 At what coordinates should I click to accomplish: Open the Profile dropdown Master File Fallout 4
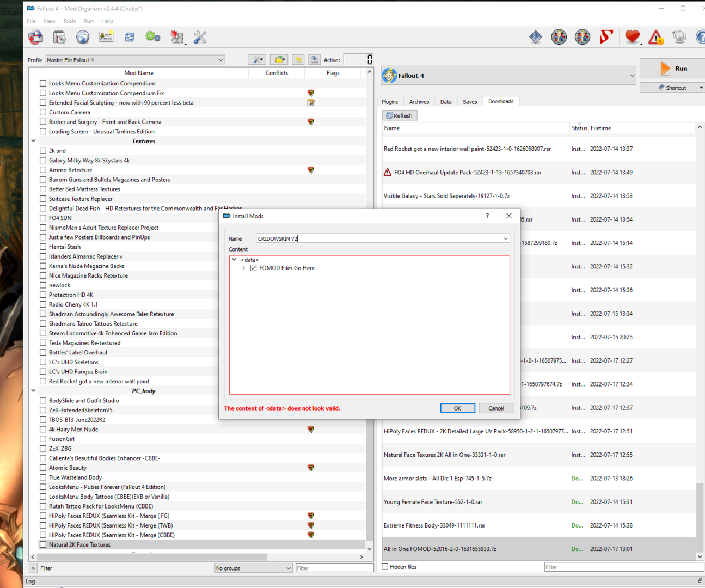coord(135,60)
